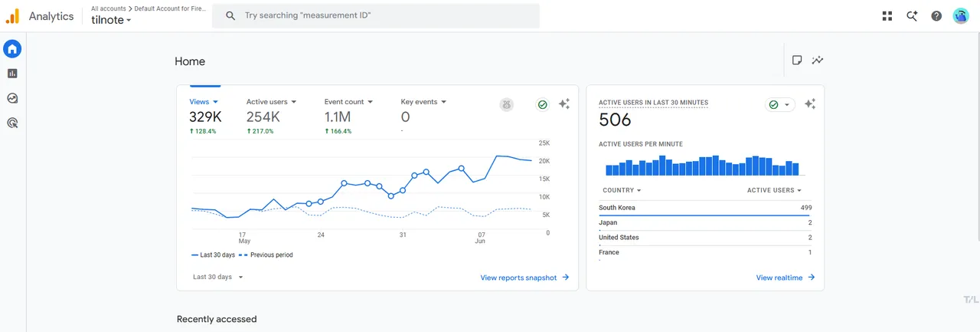
Task: Open the Last 30 days date range dropdown
Action: pos(217,277)
